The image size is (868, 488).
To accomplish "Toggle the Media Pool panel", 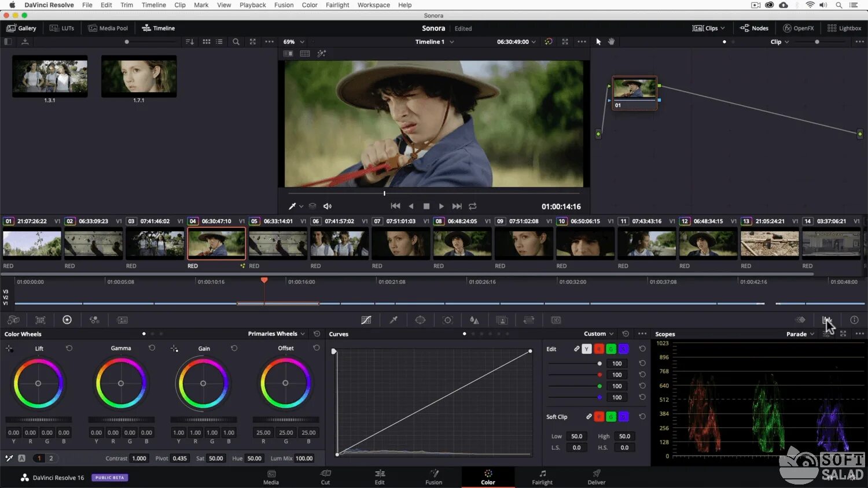I will (108, 28).
